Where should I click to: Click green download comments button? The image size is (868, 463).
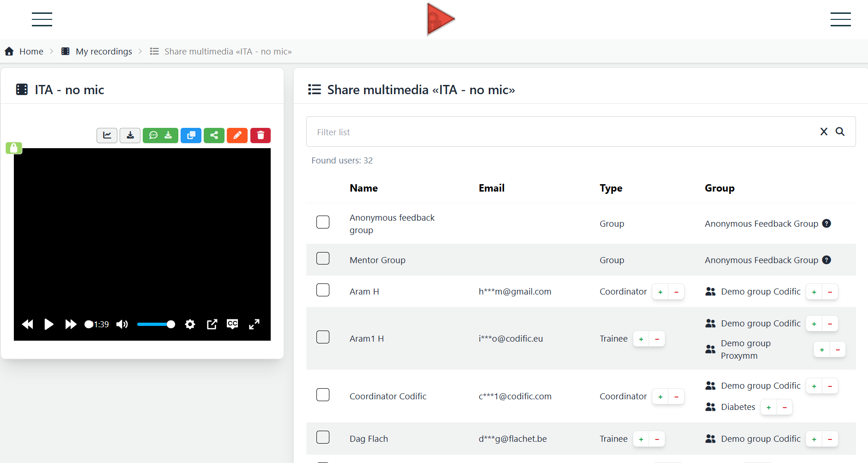point(160,135)
